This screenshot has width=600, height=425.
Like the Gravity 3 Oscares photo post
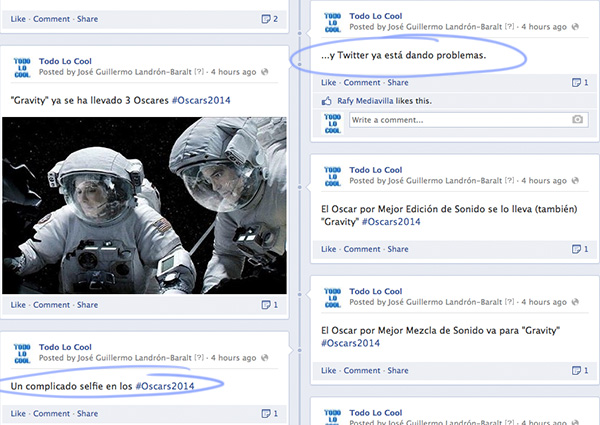(x=18, y=305)
